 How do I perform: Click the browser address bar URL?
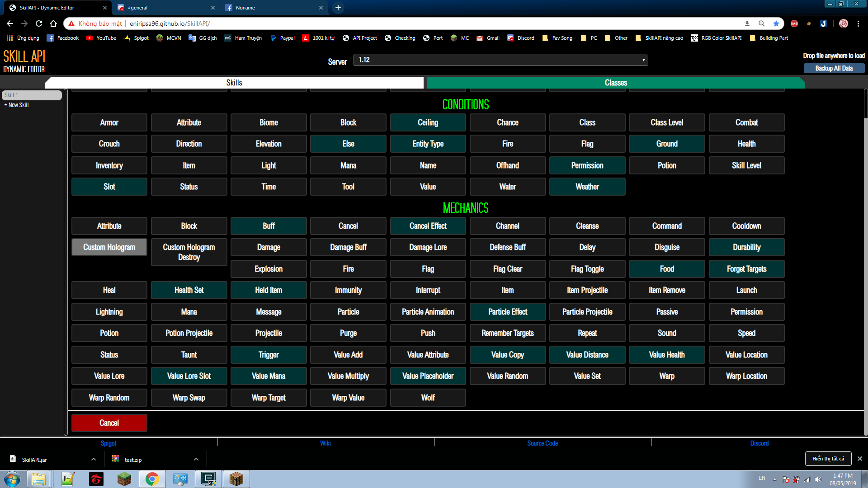[170, 23]
